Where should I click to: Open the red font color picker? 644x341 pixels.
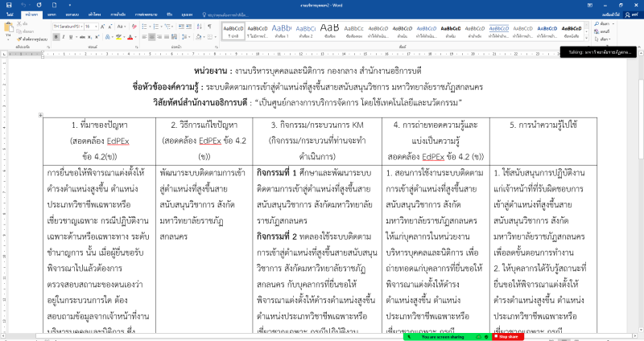131,37
